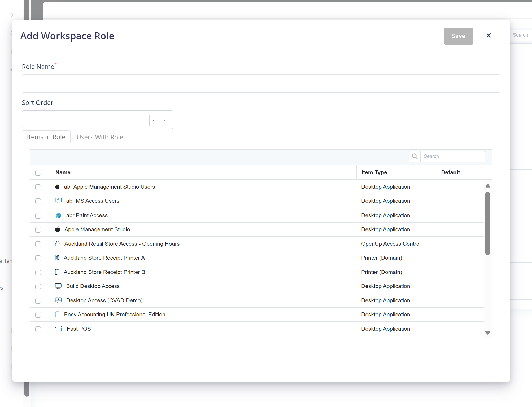Tick the checkbox for abr MS Access Users

click(x=38, y=201)
